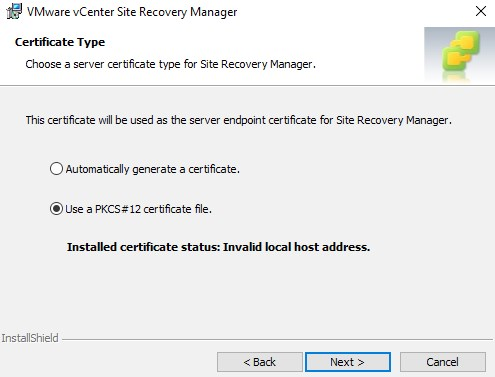This screenshot has width=495, height=377.
Task: Click the 'Certificate Type' heading
Action: click(60, 42)
